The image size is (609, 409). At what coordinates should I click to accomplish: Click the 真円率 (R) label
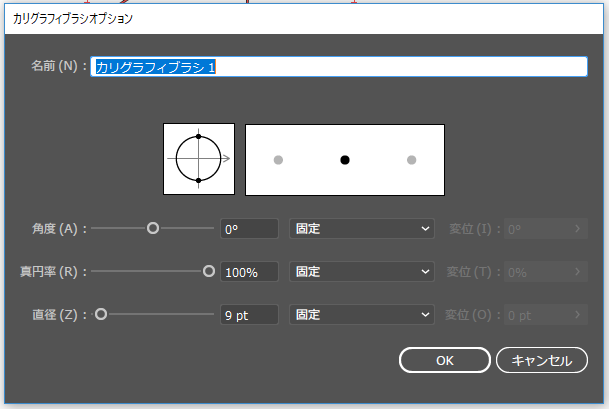53,272
